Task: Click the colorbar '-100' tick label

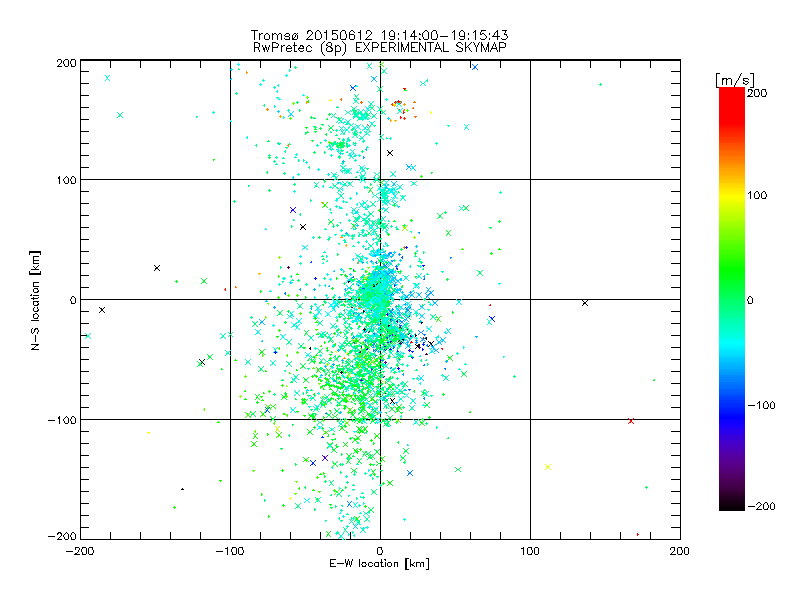Action: [761, 405]
